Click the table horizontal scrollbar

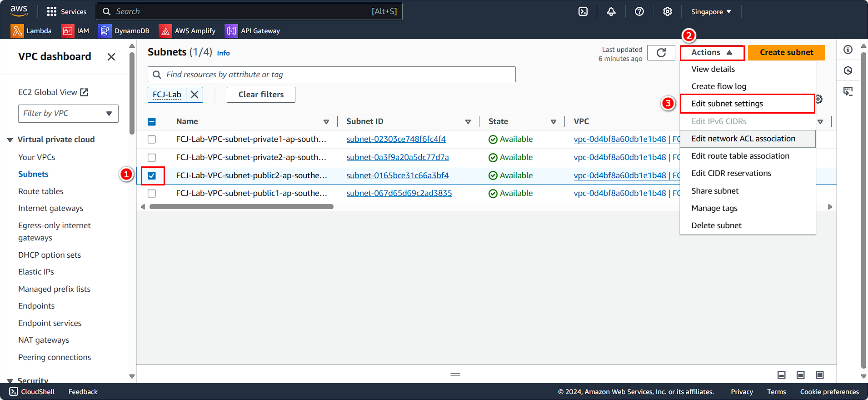[241, 207]
